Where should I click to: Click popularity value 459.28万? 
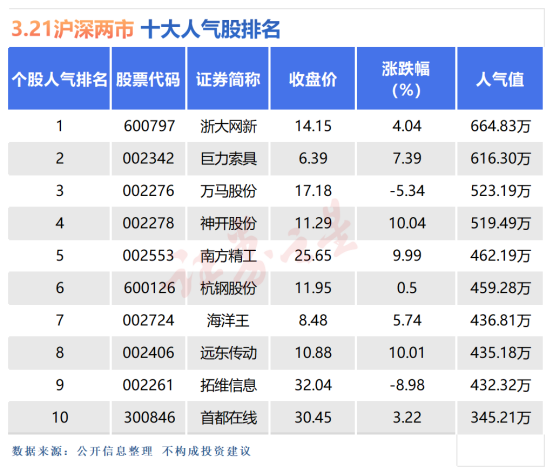500,288
